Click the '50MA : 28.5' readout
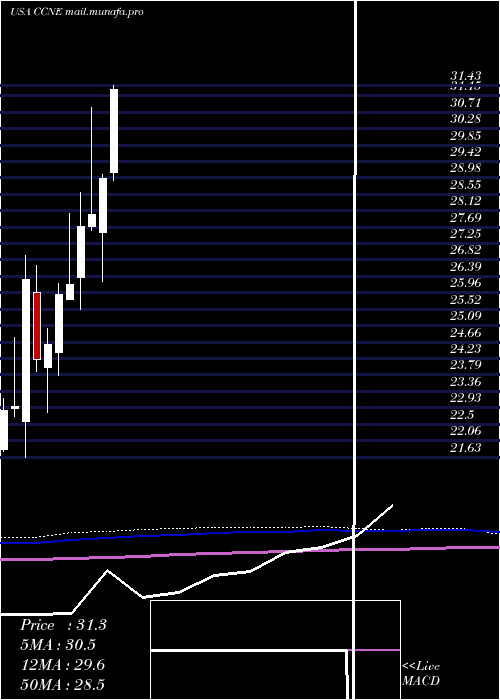The image size is (500, 700). 63,684
